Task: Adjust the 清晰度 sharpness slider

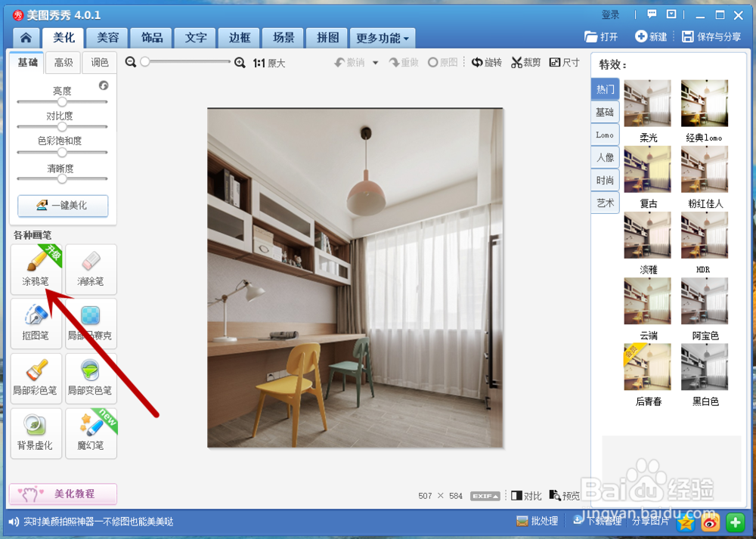Action: [x=62, y=179]
